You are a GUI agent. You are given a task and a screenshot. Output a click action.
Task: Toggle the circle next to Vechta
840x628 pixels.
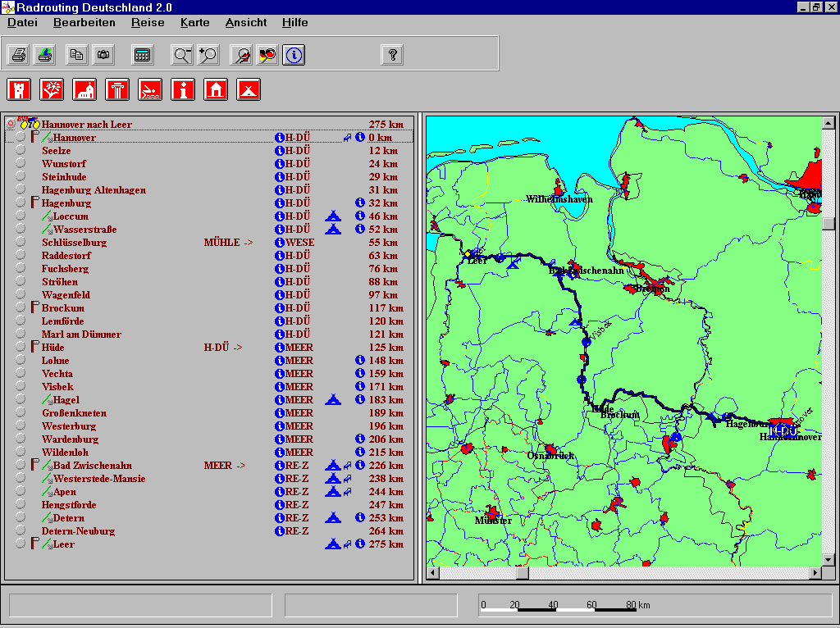pyautogui.click(x=21, y=373)
